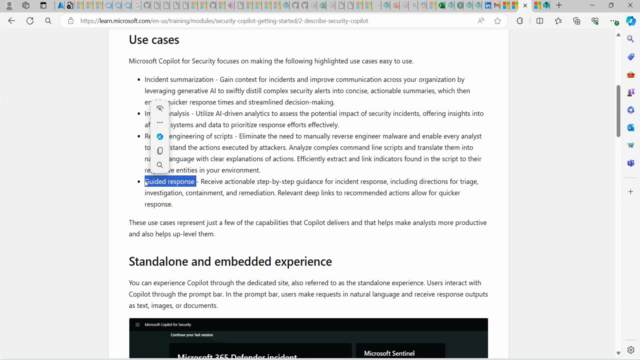
Task: Click the 'Use cases' heading
Action: [x=154, y=40]
